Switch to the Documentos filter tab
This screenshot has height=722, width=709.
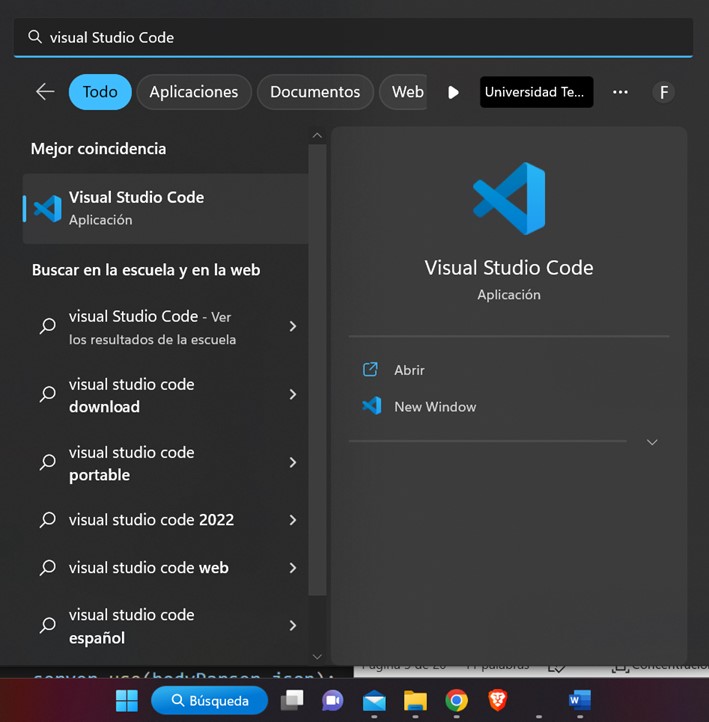315,92
